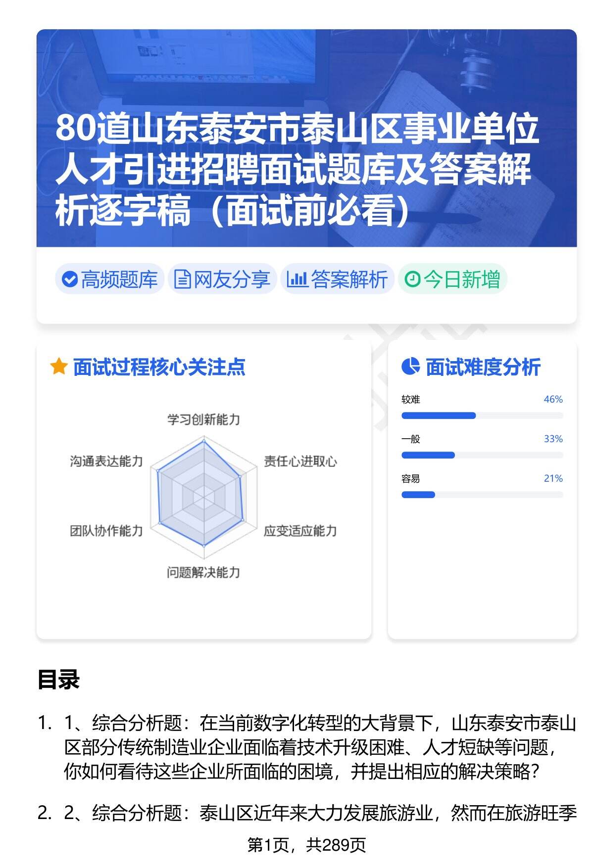Click the 第1页，共289页 page indicator
This screenshot has height=868, width=594.
point(306,845)
